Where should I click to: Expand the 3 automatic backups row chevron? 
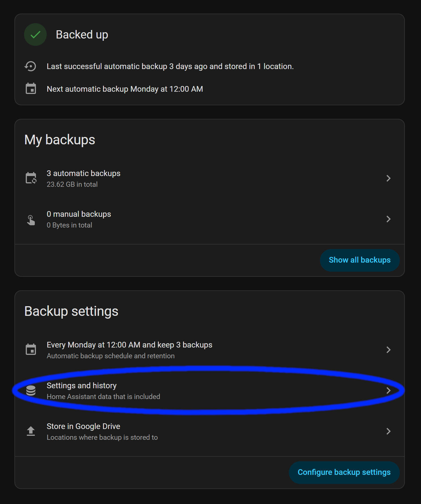pyautogui.click(x=388, y=178)
